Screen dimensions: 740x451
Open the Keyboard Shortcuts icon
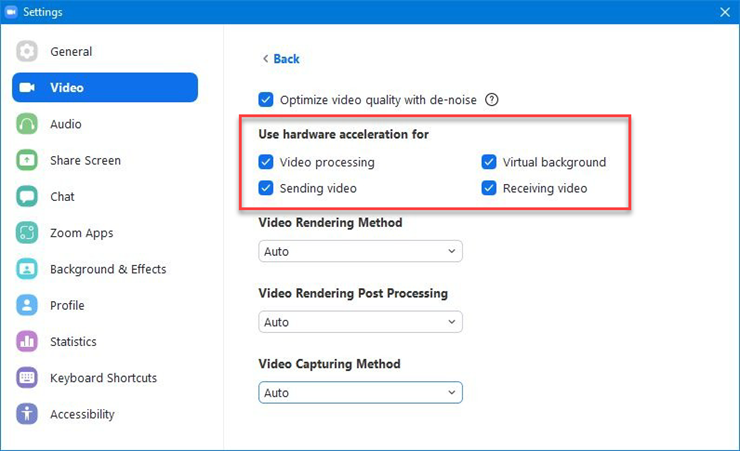27,378
